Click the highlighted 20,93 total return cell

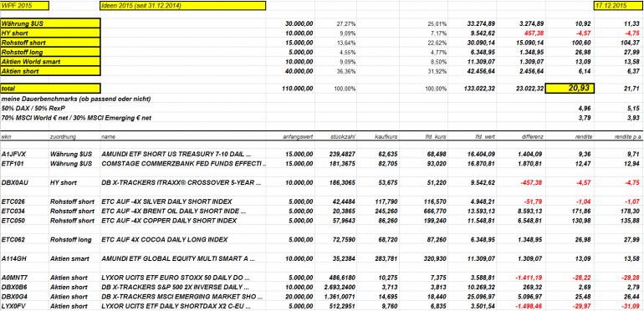tap(570, 89)
